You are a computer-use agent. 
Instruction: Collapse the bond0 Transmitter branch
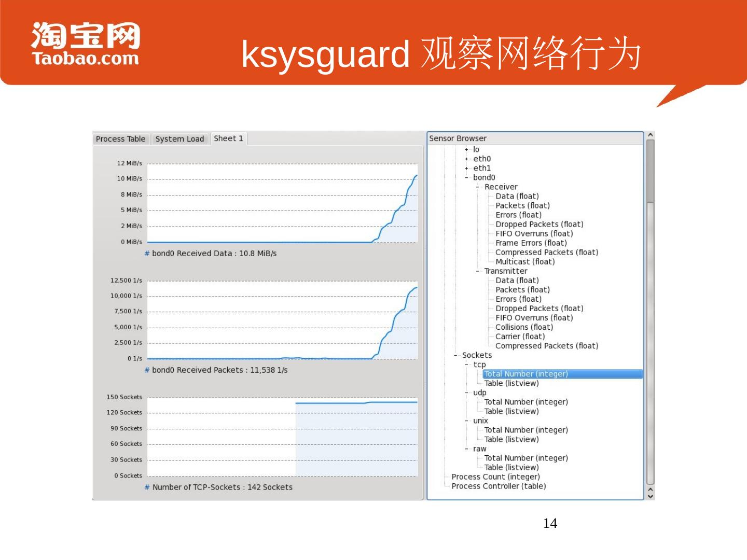coord(478,271)
